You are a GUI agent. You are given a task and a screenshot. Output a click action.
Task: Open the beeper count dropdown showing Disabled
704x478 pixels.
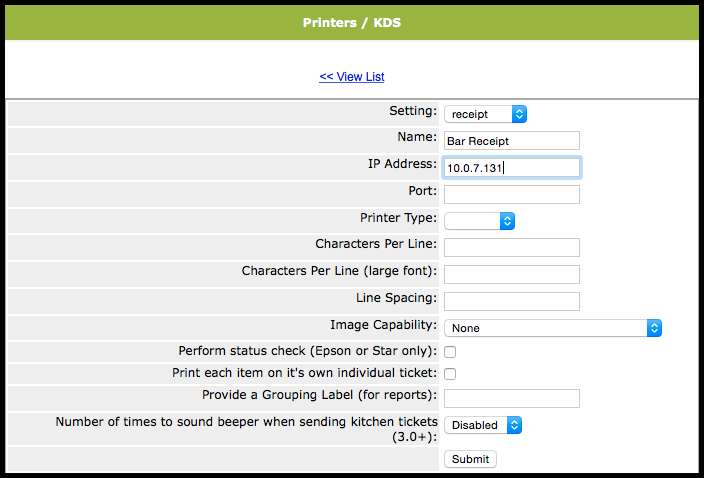(483, 425)
